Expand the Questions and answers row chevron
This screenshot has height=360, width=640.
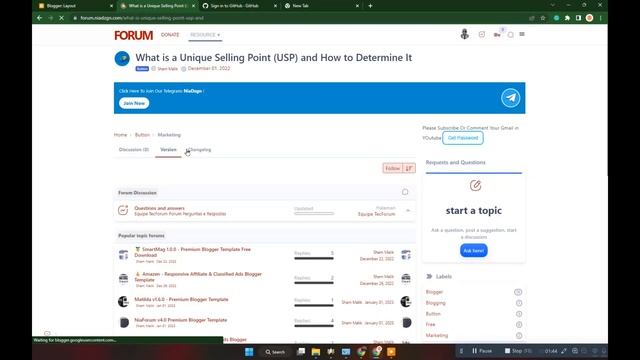[408, 211]
